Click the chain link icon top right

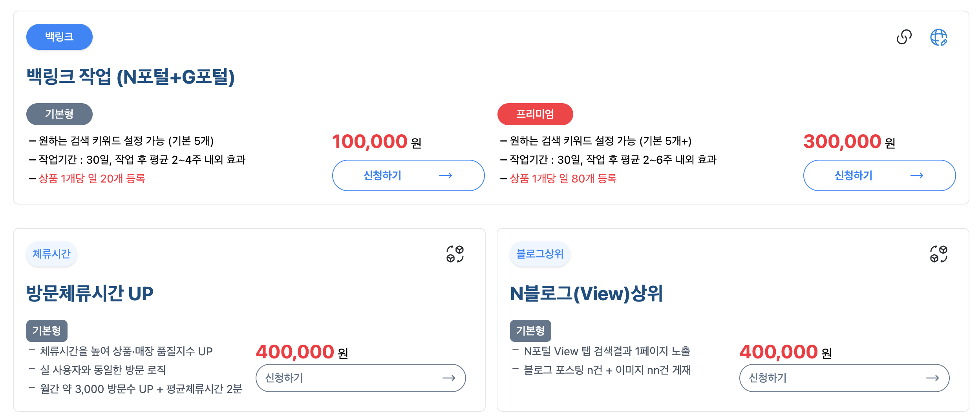pyautogui.click(x=903, y=37)
